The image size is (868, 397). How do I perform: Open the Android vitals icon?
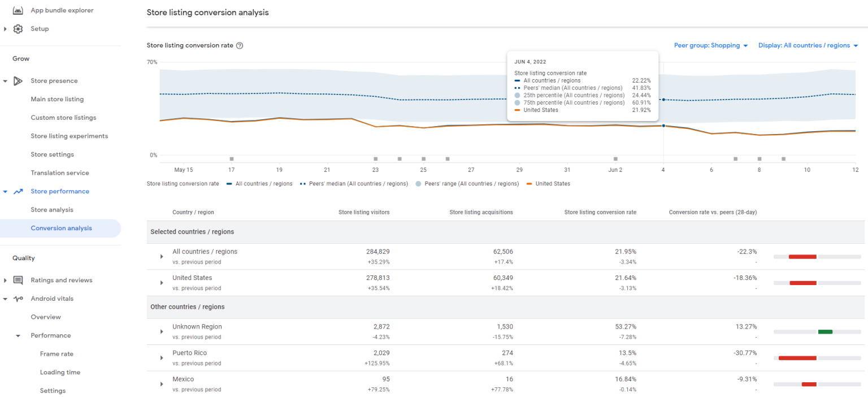(x=18, y=298)
